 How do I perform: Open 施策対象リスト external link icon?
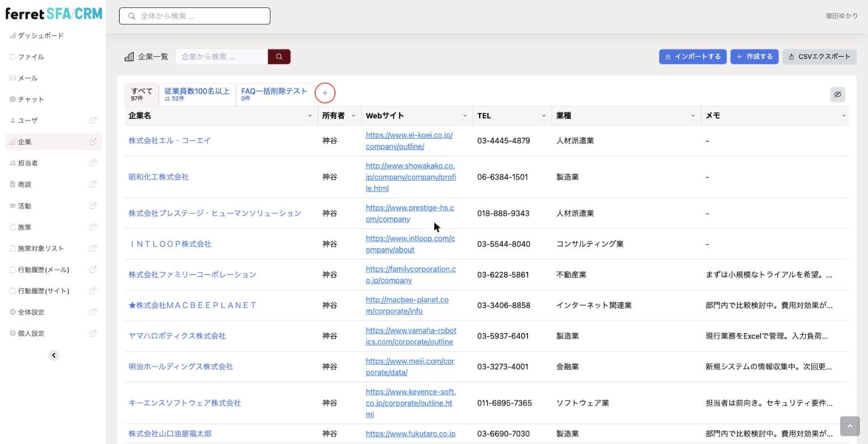point(93,248)
